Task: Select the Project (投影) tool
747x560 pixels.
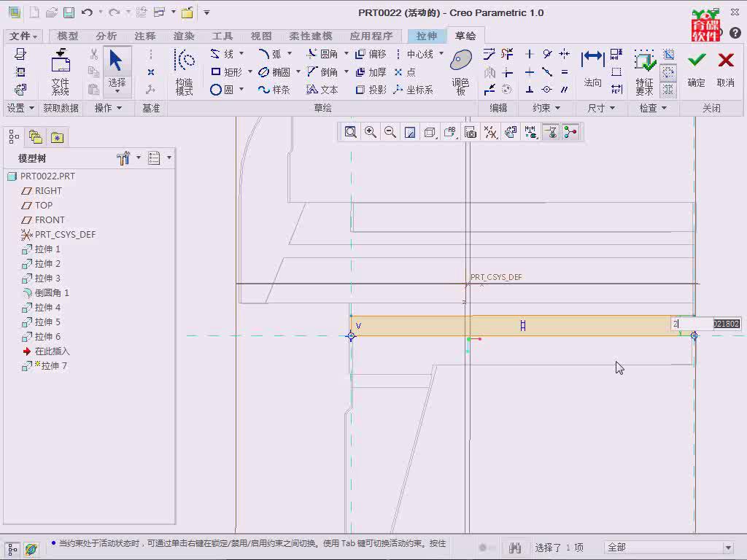Action: point(371,90)
